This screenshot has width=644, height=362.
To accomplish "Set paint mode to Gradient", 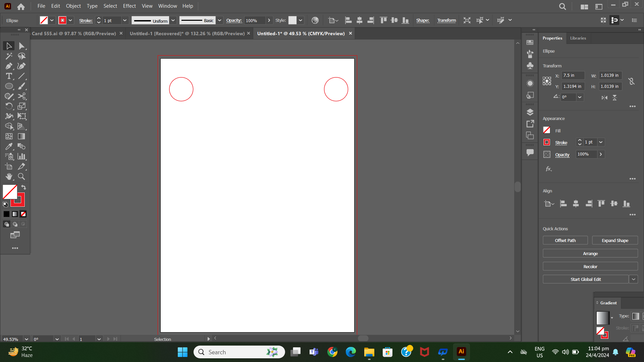I will pos(15,214).
